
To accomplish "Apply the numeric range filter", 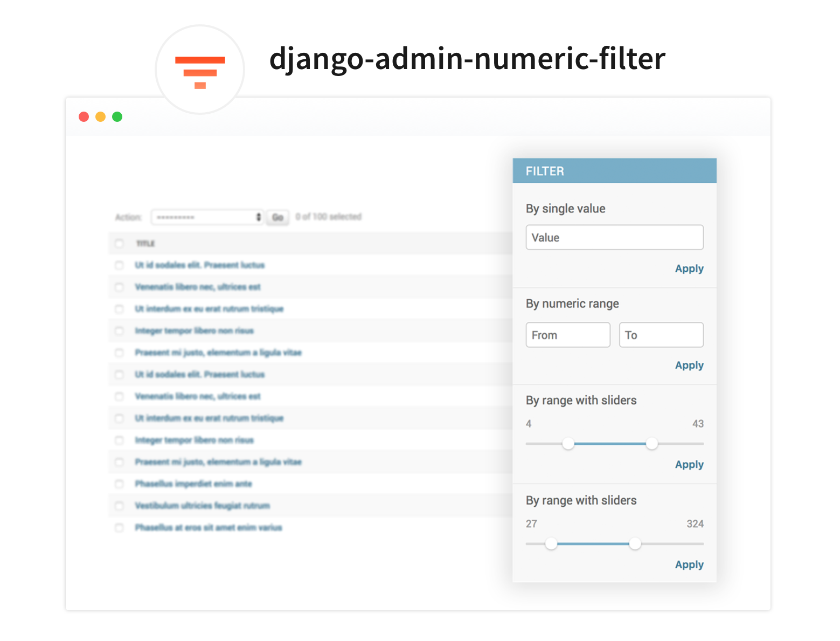I will tap(689, 365).
